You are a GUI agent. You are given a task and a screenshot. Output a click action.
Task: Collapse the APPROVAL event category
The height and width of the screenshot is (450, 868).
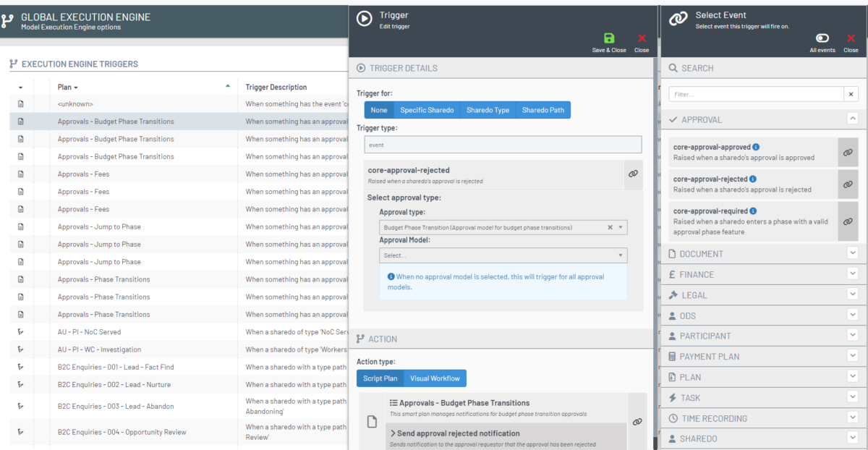853,119
